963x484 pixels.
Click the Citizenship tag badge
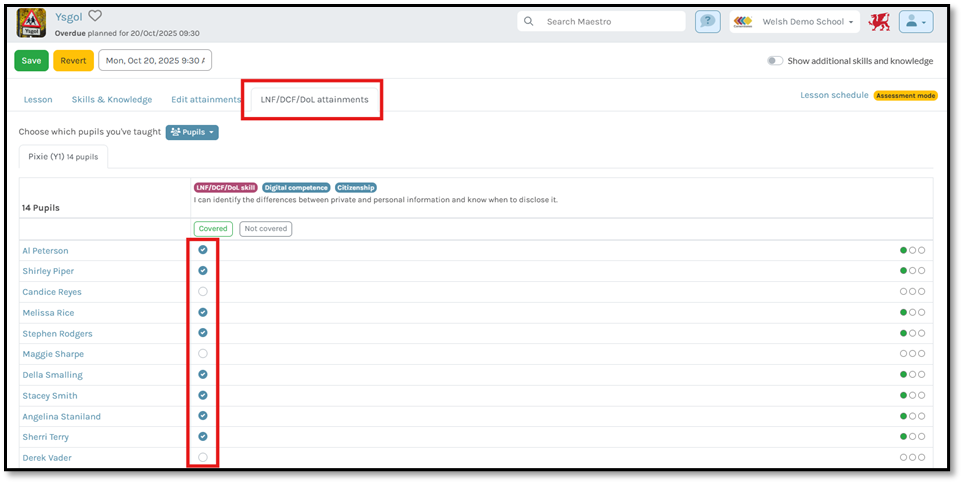(x=357, y=187)
